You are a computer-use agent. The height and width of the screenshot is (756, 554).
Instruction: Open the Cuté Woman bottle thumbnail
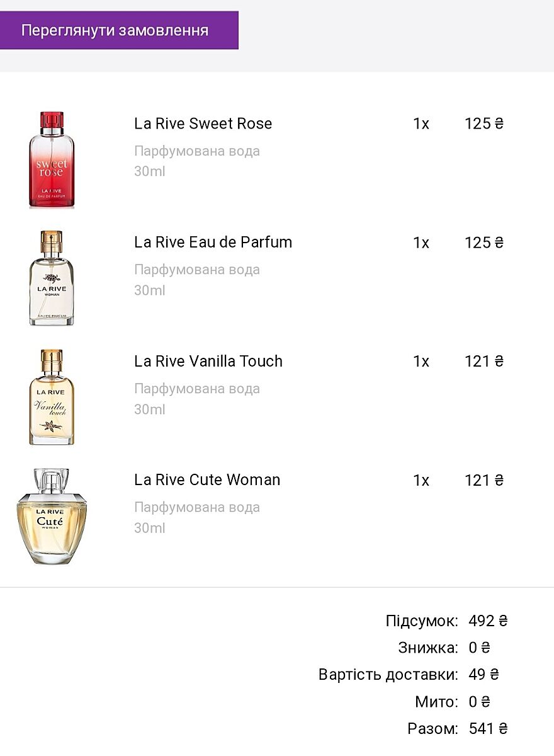pyautogui.click(x=52, y=517)
